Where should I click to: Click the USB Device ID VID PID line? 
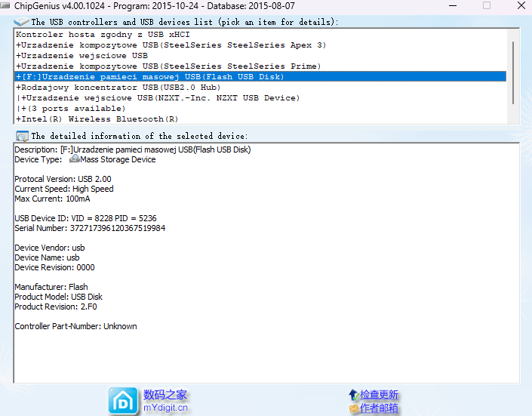85,218
